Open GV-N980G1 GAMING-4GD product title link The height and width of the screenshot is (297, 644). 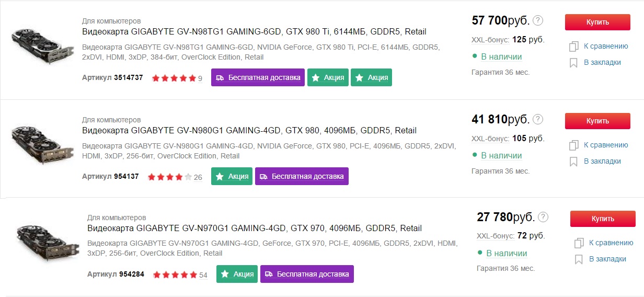click(x=249, y=130)
